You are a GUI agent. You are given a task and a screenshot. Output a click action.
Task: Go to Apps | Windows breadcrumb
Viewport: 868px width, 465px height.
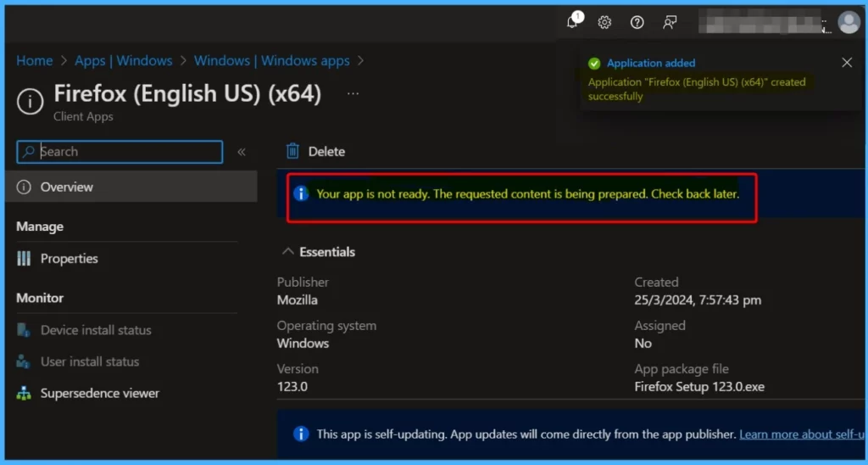[x=124, y=60]
